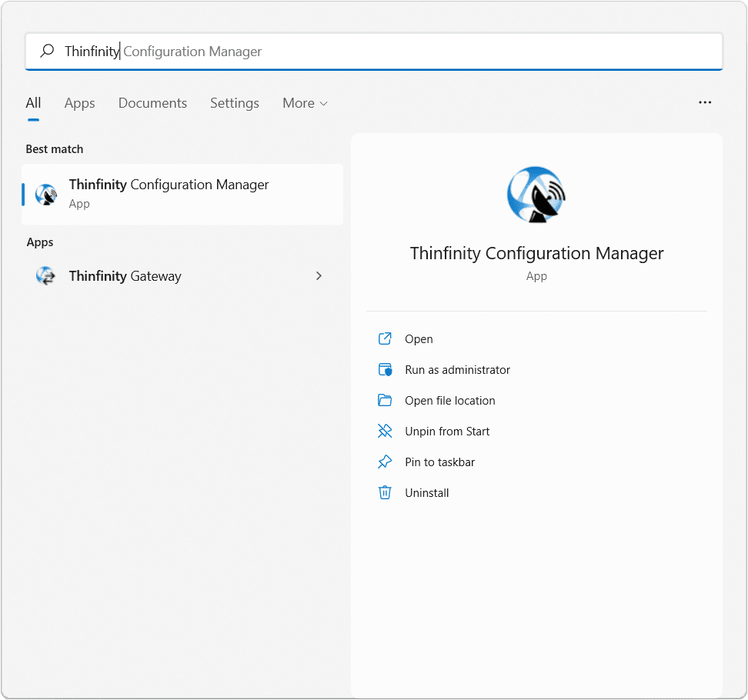Choose Open file location
This screenshot has height=700, width=748.
450,401
